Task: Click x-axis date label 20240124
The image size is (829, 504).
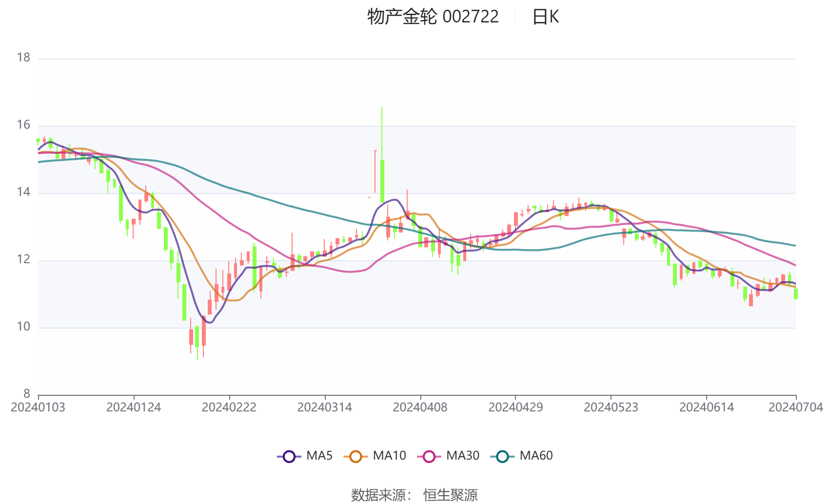Action: coord(134,407)
